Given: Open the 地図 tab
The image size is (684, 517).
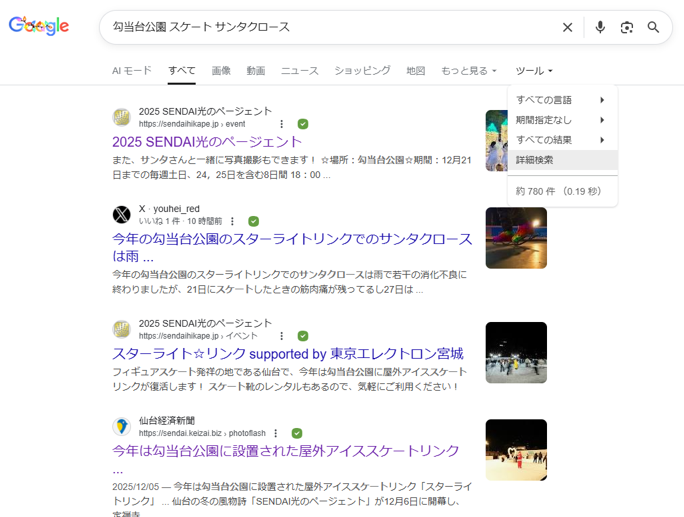Looking at the screenshot, I should point(416,71).
